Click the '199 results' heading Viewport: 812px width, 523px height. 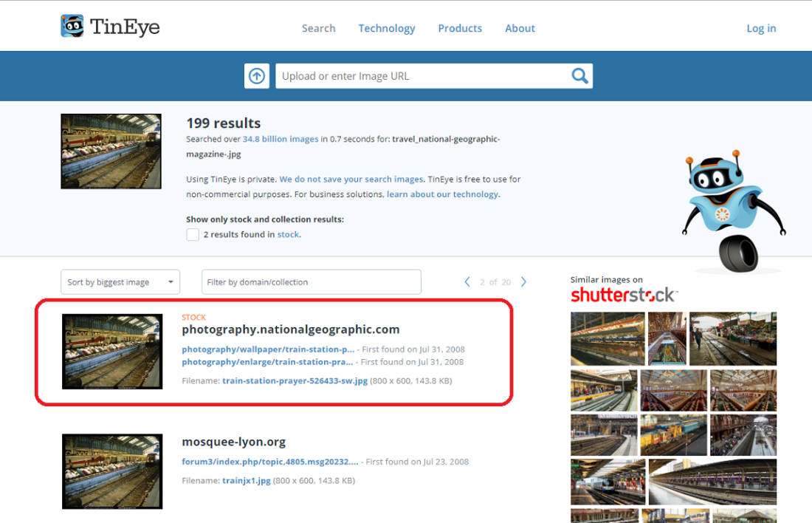coord(224,123)
